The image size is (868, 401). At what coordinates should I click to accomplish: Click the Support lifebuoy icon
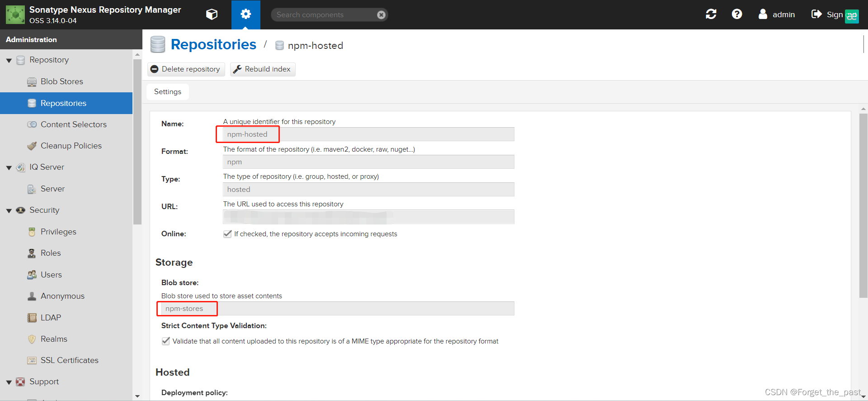(20, 382)
